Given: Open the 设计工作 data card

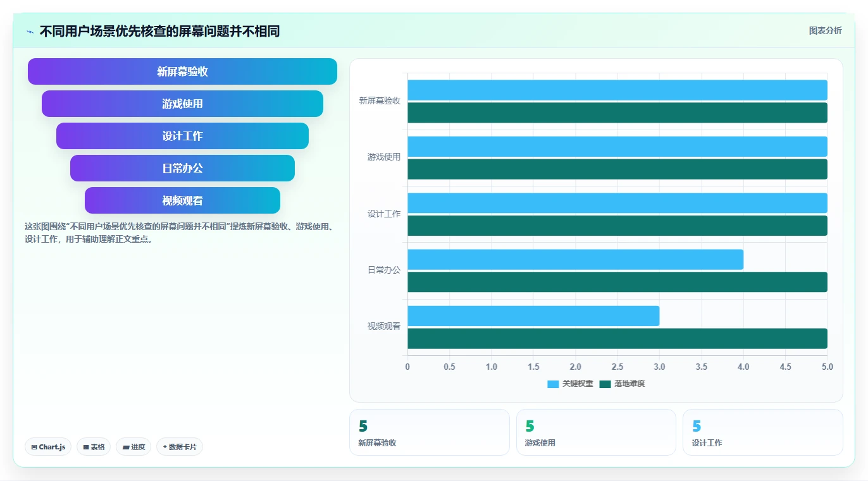Looking at the screenshot, I should [763, 432].
